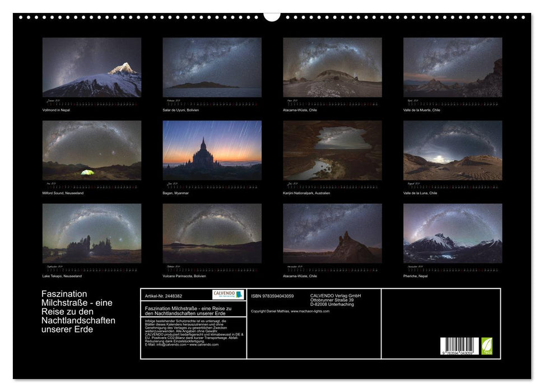
Task: Select the March Atacama-Wüste arch photo
Action: (x=332, y=67)
